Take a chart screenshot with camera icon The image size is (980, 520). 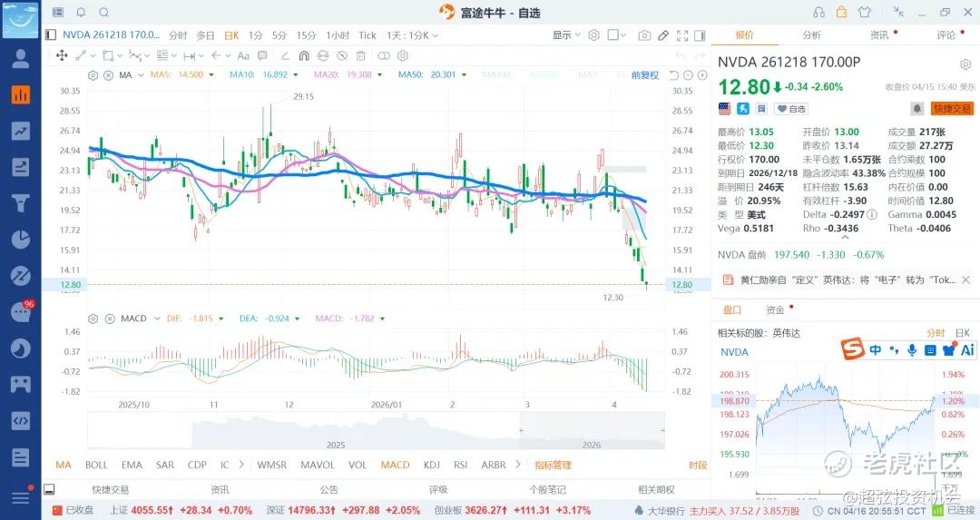tap(644, 35)
